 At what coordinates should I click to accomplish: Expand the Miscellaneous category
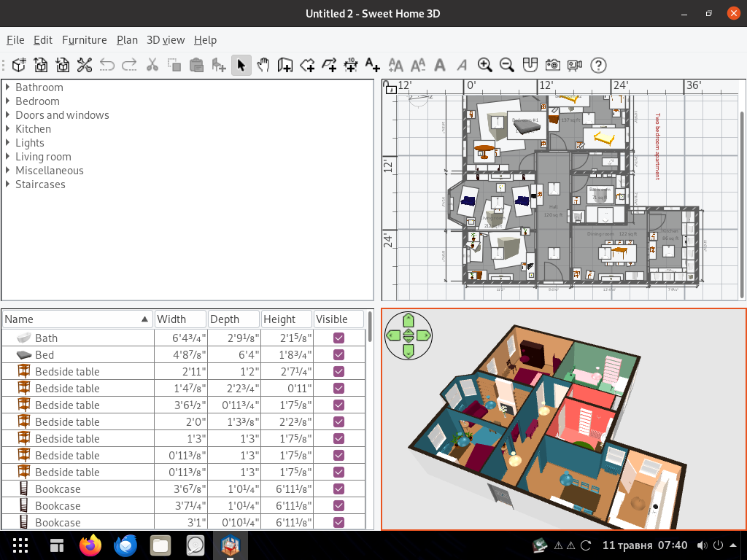(x=7, y=170)
